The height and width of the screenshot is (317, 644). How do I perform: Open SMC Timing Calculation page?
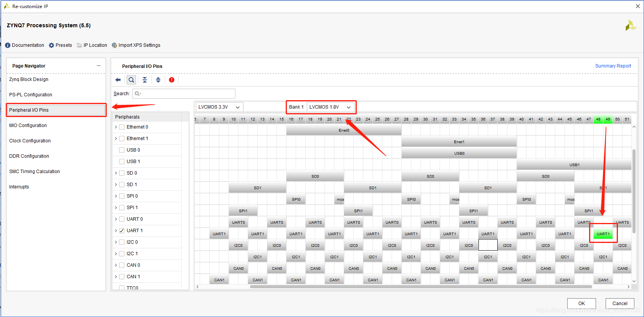click(35, 172)
